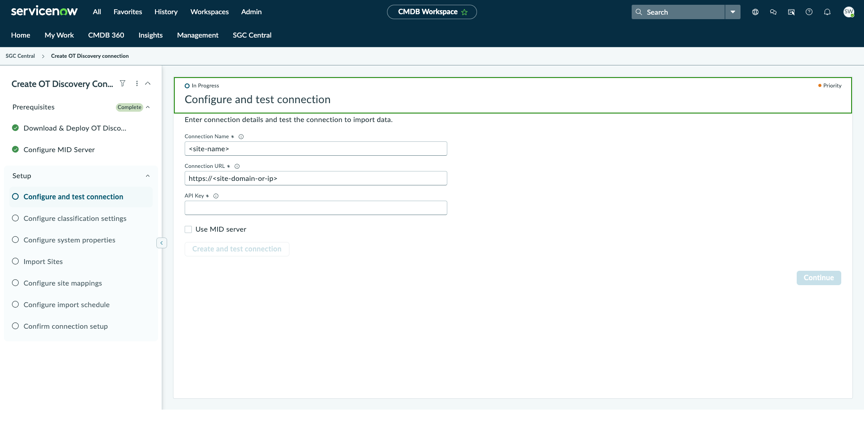Image resolution: width=864 pixels, height=431 pixels.
Task: Open Download & Deploy OT Disco... step
Action: (75, 128)
